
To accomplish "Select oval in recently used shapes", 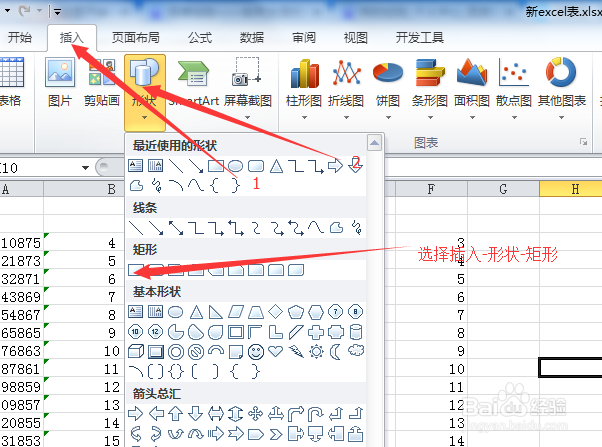I will pyautogui.click(x=235, y=166).
